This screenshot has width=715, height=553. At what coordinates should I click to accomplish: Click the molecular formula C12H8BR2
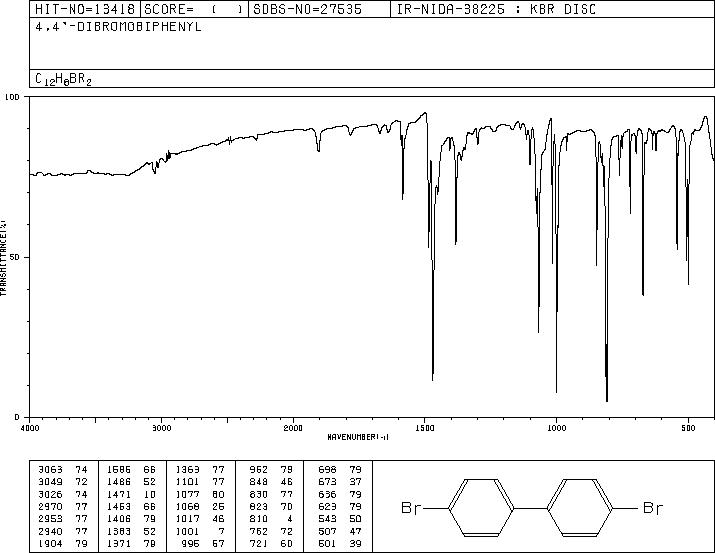point(63,79)
